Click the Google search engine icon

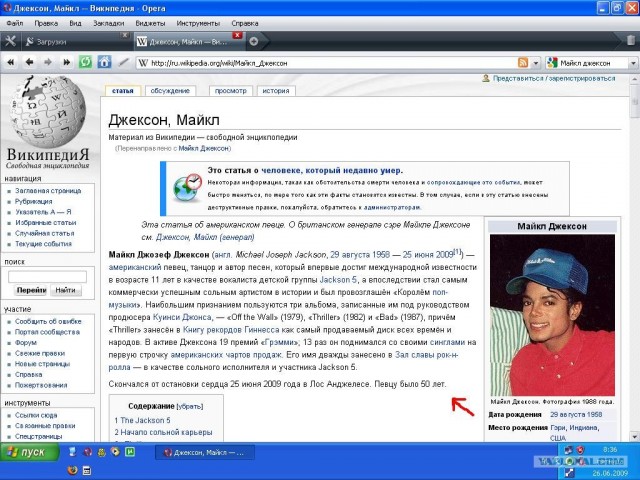[552, 62]
